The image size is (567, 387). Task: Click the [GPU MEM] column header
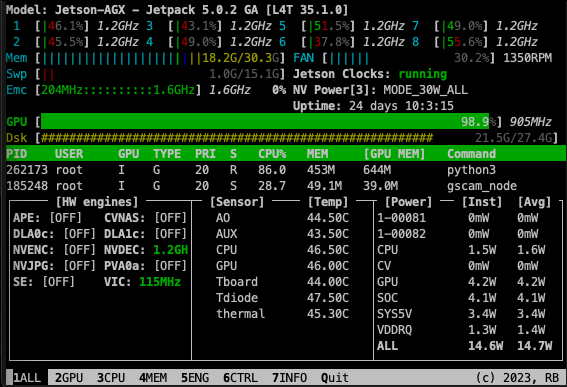point(394,154)
